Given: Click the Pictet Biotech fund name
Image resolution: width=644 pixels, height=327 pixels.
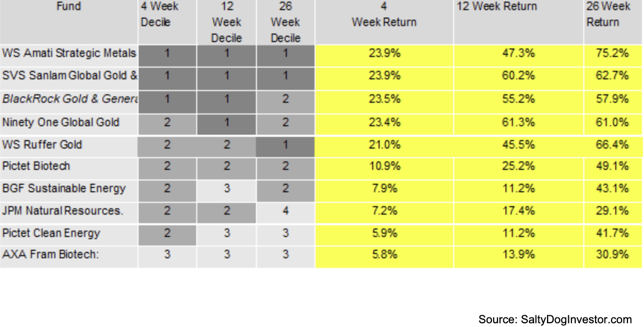Looking at the screenshot, I should 36,166.
